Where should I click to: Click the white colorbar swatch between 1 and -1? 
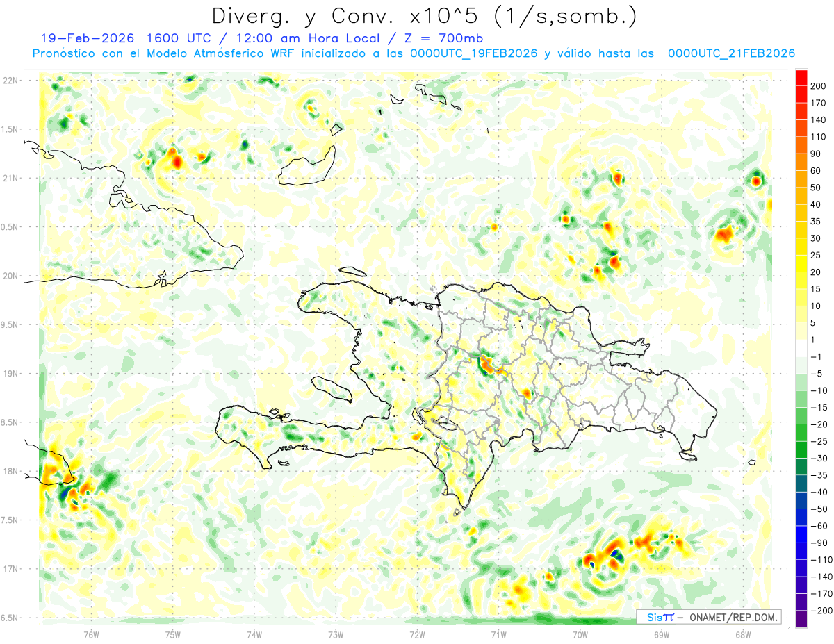(x=801, y=348)
